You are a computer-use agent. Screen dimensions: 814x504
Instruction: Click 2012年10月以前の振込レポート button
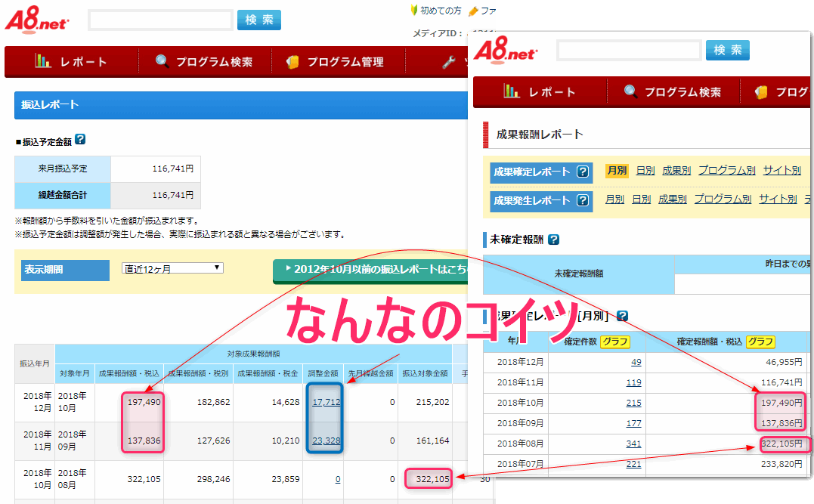pos(370,270)
